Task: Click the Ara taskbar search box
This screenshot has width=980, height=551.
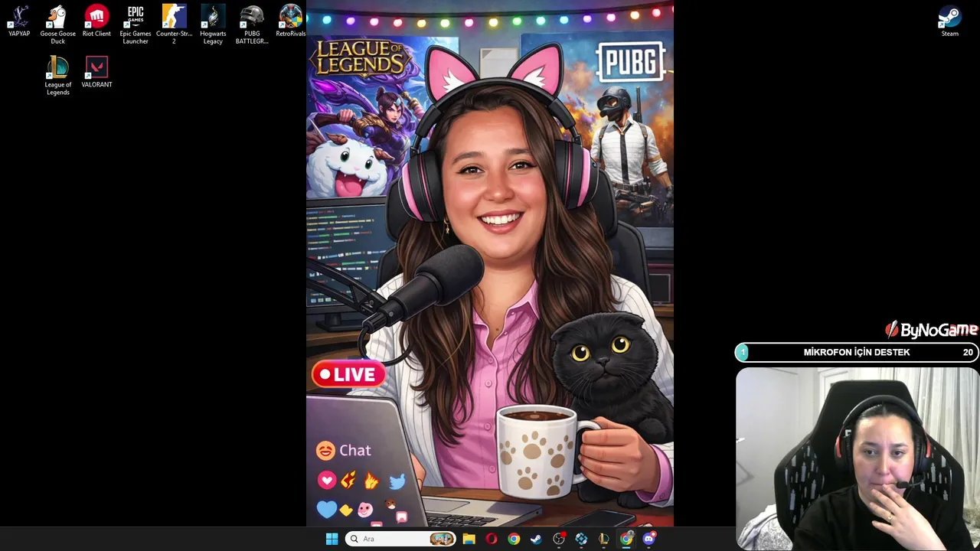Action: [x=401, y=539]
